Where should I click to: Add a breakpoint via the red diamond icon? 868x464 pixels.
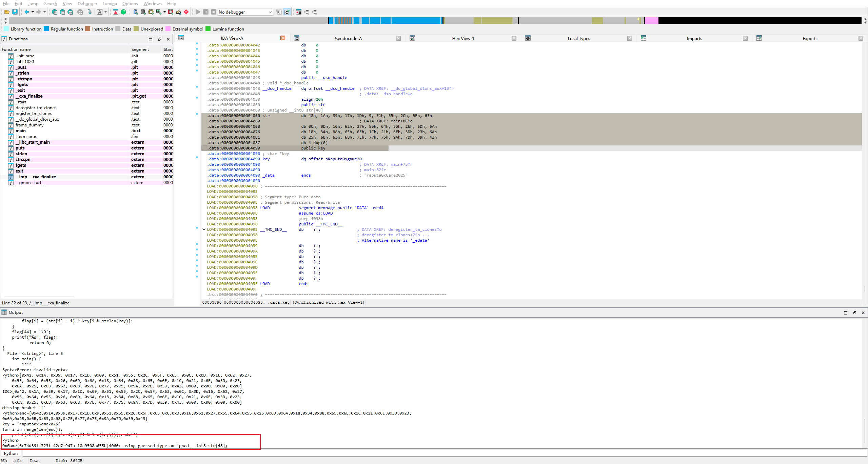click(x=186, y=12)
